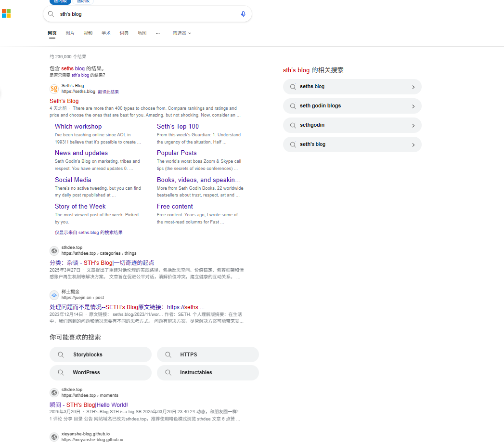Open the Story of the Week sublink

pos(80,207)
